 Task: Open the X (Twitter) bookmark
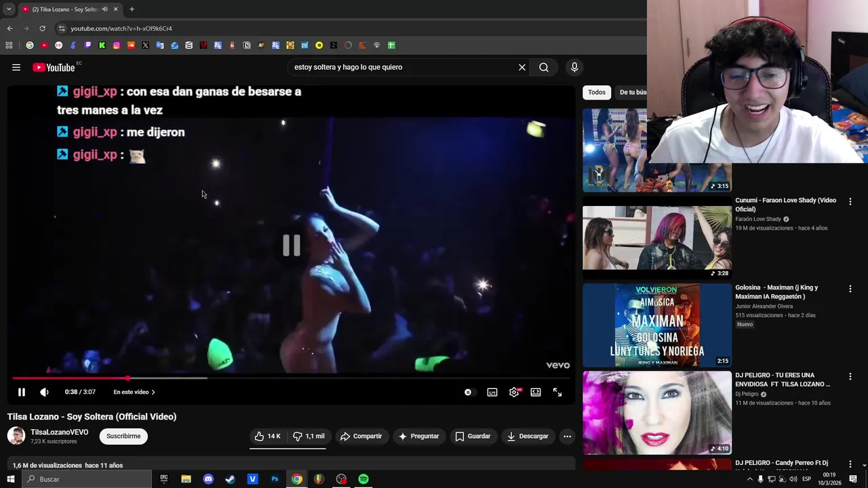[x=146, y=45]
